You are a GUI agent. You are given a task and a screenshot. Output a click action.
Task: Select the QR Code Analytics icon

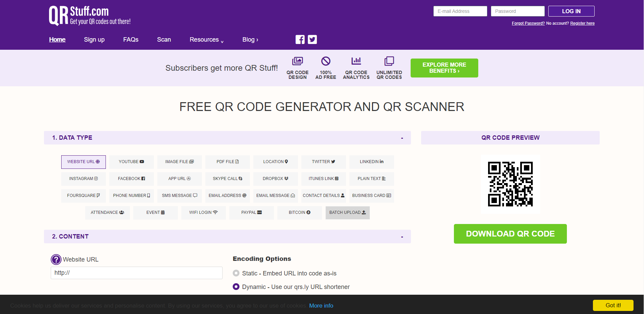tap(356, 61)
